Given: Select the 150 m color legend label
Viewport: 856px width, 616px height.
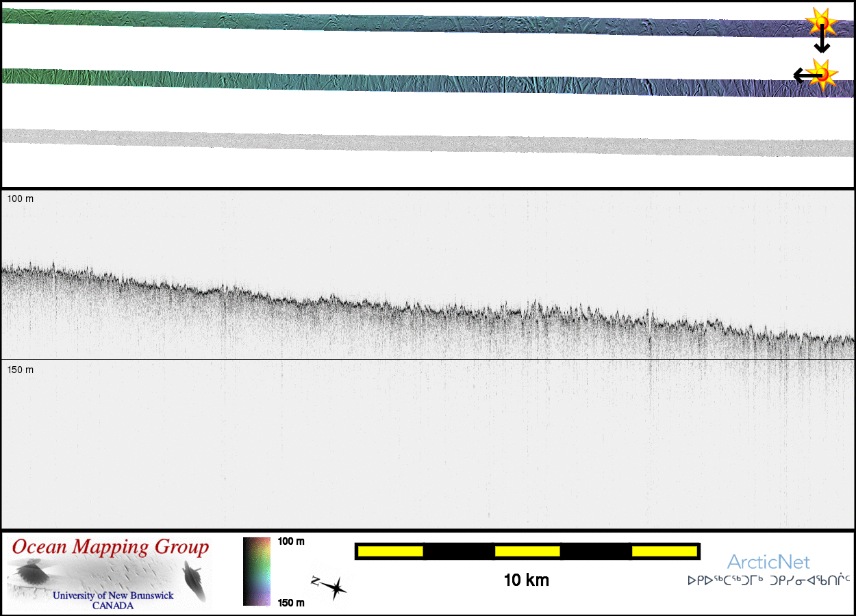Looking at the screenshot, I should coord(291,602).
